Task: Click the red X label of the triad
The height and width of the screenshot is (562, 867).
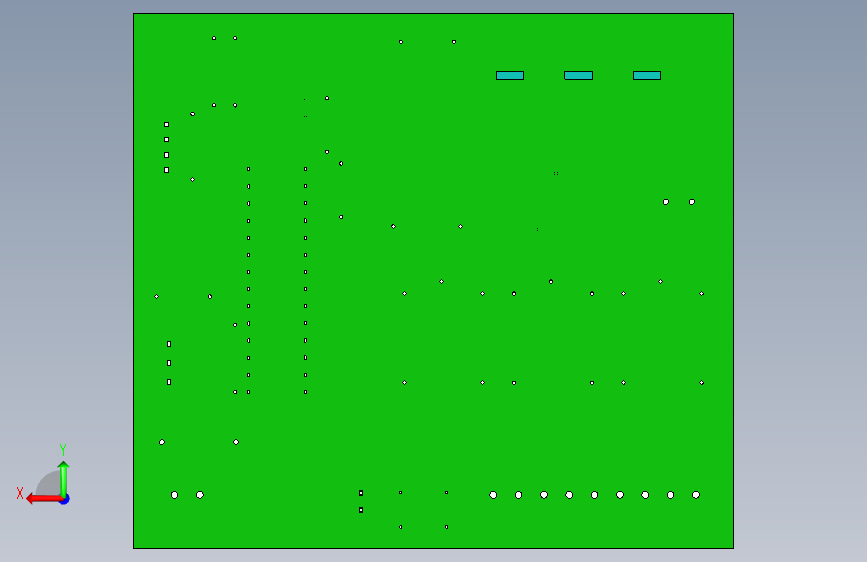Action: coord(20,493)
